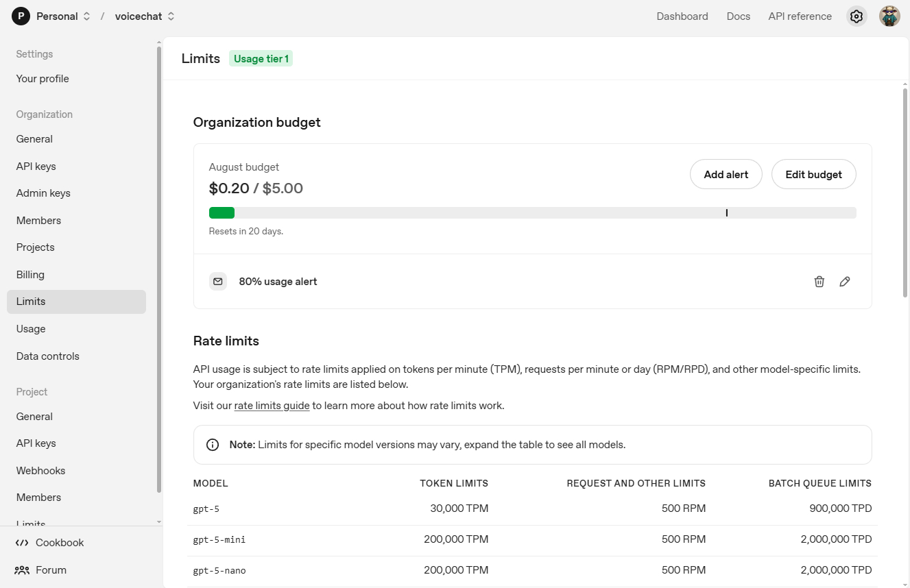Click the 200,000 TPM cell for gpt-5-mini
Image resolution: width=910 pixels, height=588 pixels.
click(456, 539)
